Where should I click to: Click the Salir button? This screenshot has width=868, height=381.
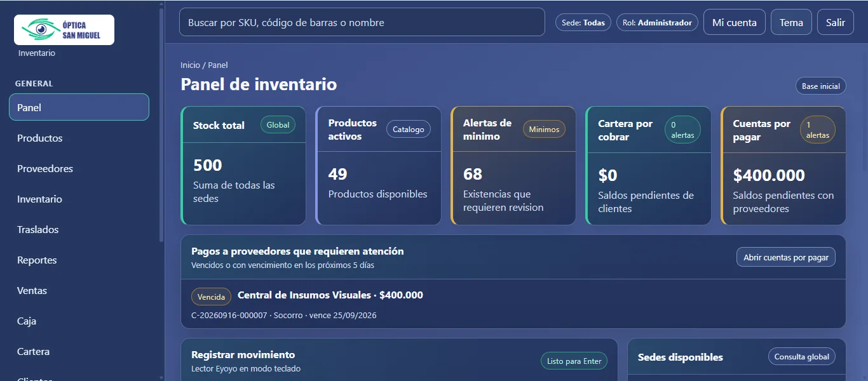(836, 22)
